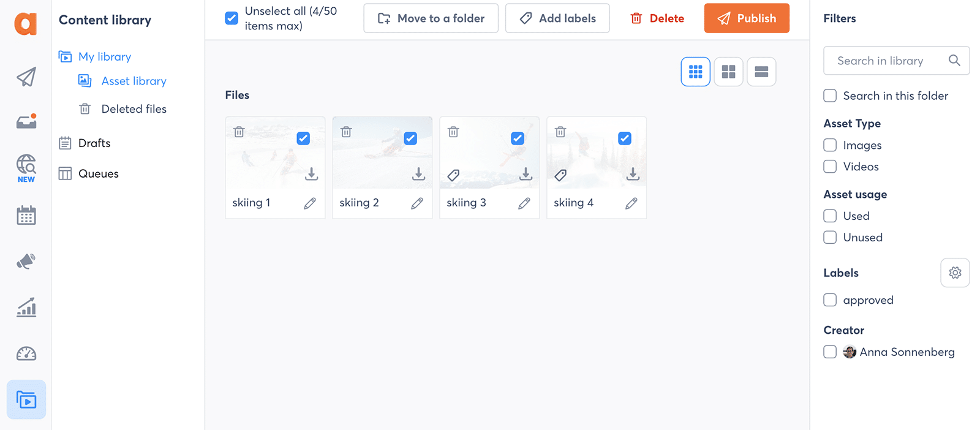The width and height of the screenshot is (980, 430).
Task: Click Move to a folder button
Action: click(431, 18)
